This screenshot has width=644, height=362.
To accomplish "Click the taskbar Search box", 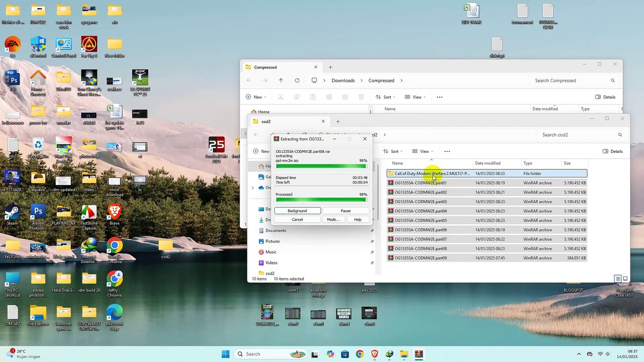I will click(x=270, y=354).
